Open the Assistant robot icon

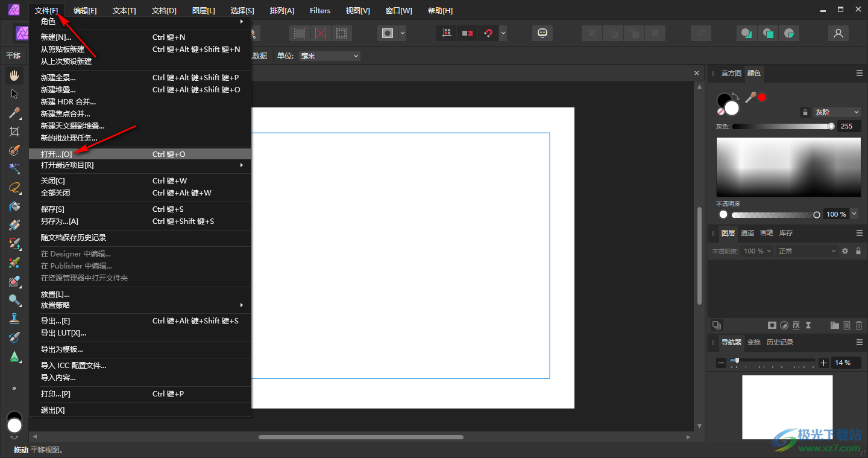(x=542, y=33)
